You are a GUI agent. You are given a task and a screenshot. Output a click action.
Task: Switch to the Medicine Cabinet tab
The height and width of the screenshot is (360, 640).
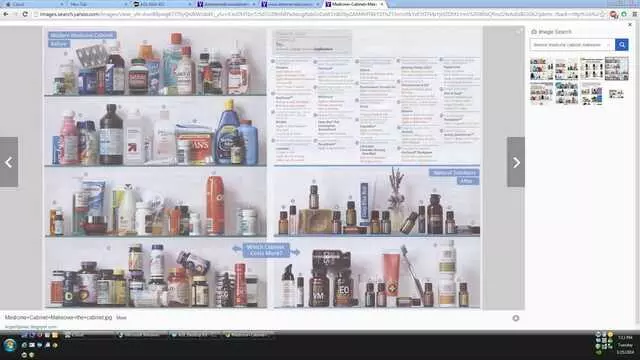353,4
